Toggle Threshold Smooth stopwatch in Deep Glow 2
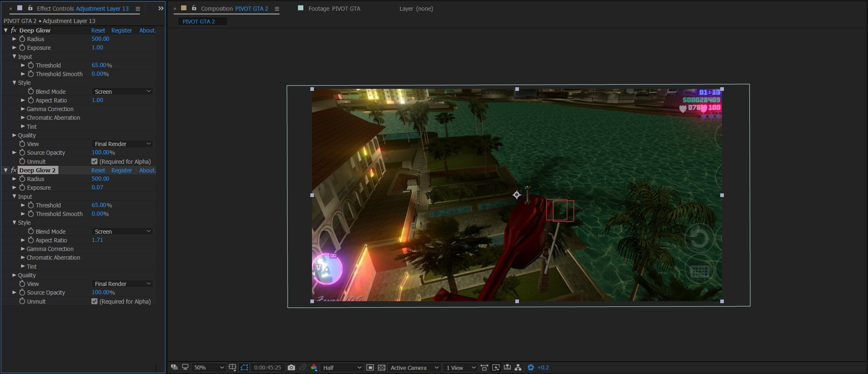Image resolution: width=868 pixels, height=374 pixels. (x=31, y=214)
